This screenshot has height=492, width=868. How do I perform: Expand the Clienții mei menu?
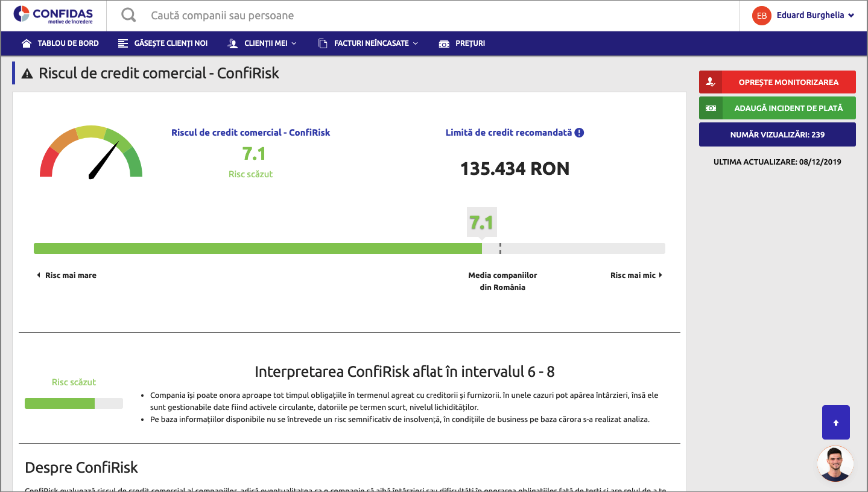pyautogui.click(x=270, y=43)
